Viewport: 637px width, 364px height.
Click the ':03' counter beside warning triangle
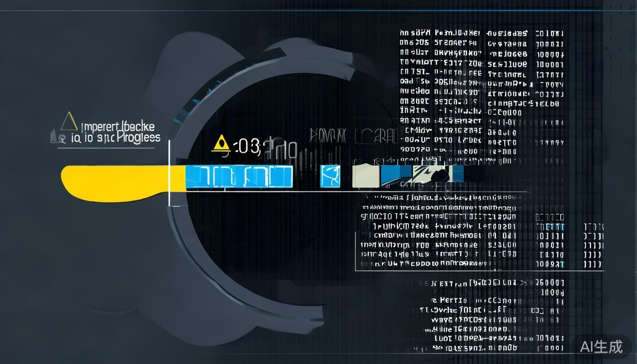pyautogui.click(x=246, y=147)
